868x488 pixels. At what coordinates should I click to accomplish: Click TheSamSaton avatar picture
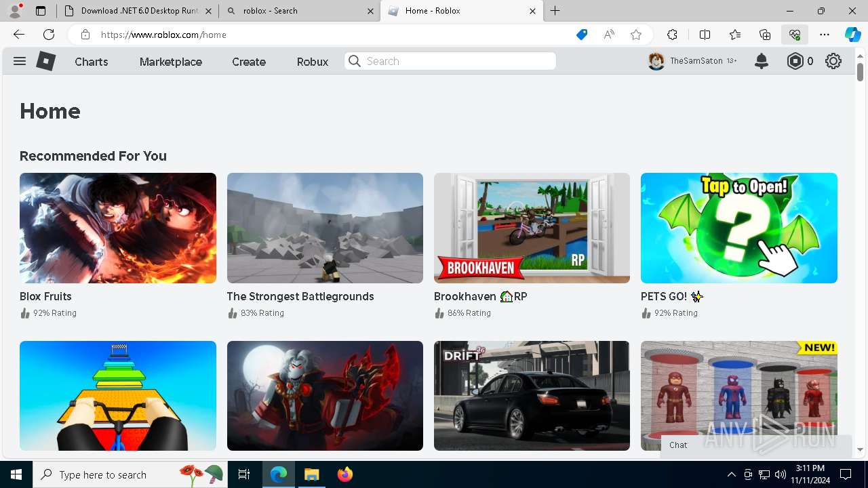[656, 61]
